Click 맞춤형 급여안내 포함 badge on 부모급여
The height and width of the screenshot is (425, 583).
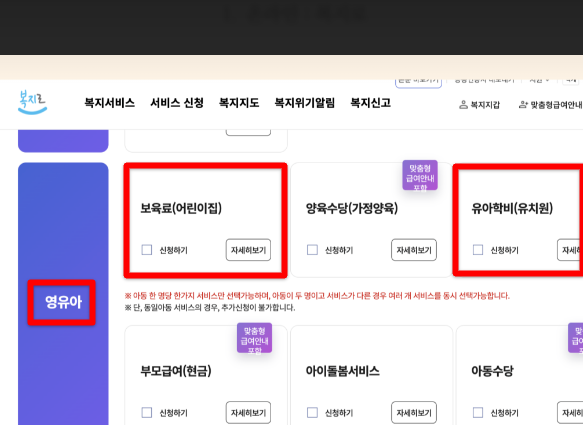pos(255,338)
